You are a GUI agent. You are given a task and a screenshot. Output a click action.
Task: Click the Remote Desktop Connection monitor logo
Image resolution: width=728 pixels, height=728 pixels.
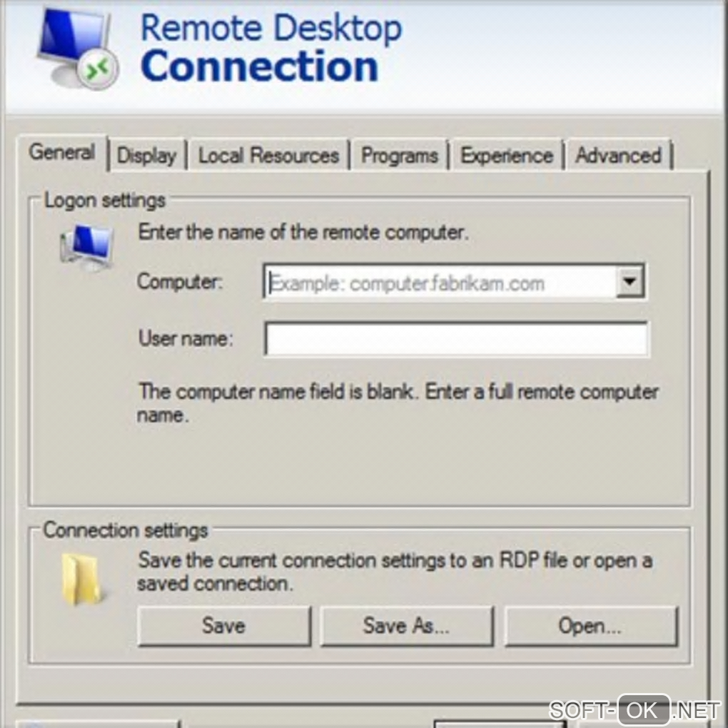point(76,49)
